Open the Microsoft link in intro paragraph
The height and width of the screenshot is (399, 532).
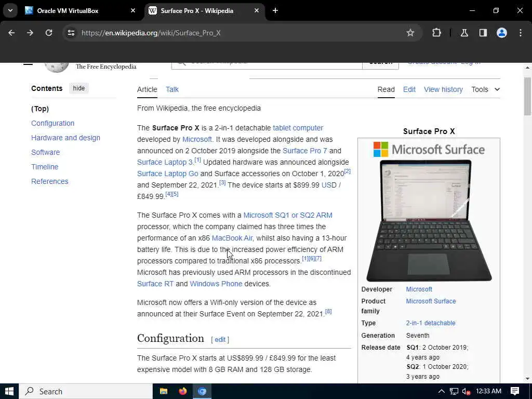[197, 139]
